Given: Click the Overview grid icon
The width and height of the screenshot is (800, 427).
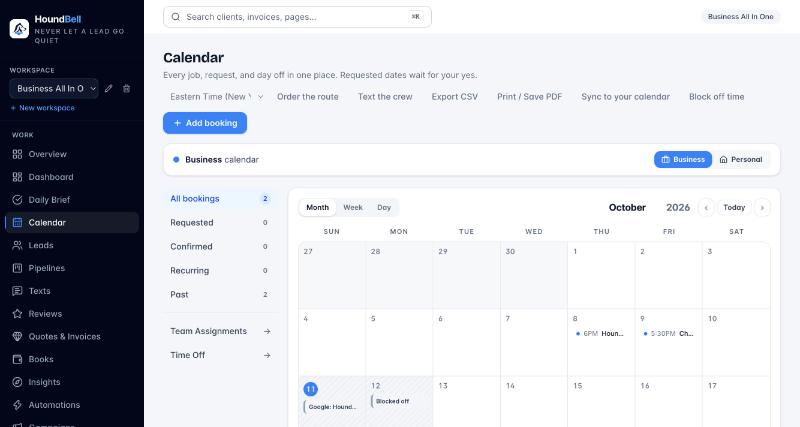Looking at the screenshot, I should [17, 154].
